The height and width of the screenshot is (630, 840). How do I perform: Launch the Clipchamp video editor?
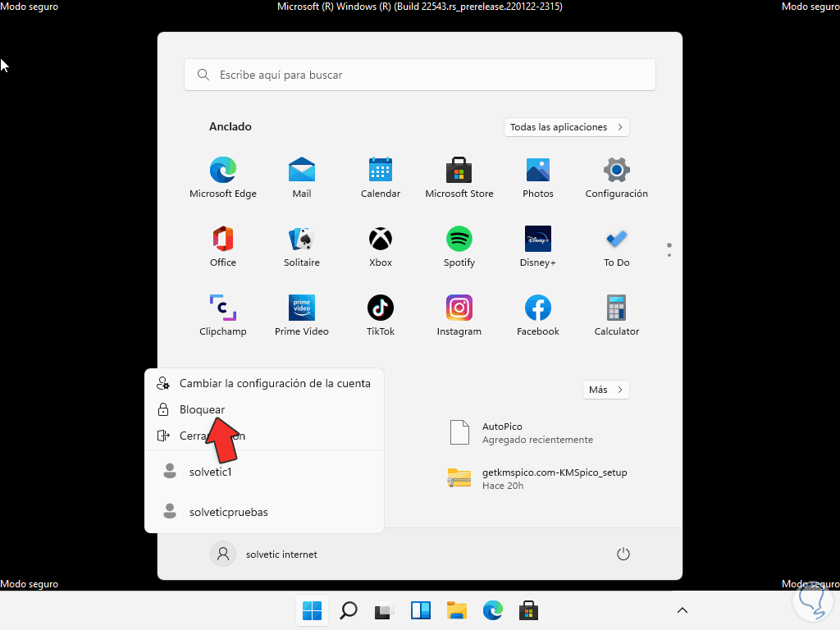click(x=223, y=316)
